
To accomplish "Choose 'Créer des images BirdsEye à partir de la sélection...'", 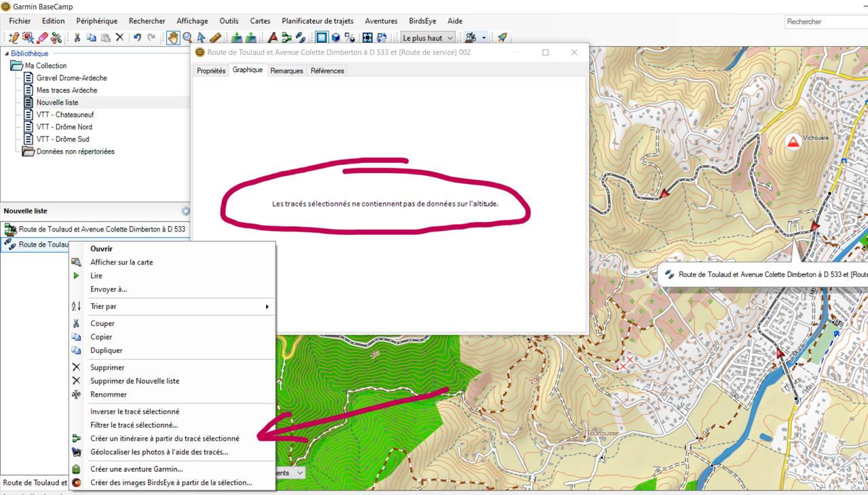I will (x=172, y=483).
